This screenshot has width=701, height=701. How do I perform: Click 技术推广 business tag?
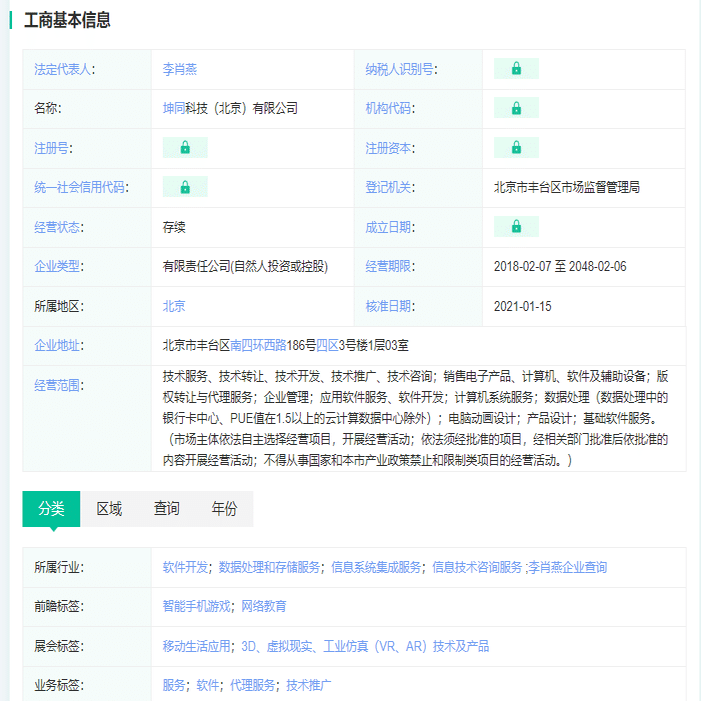(x=308, y=685)
